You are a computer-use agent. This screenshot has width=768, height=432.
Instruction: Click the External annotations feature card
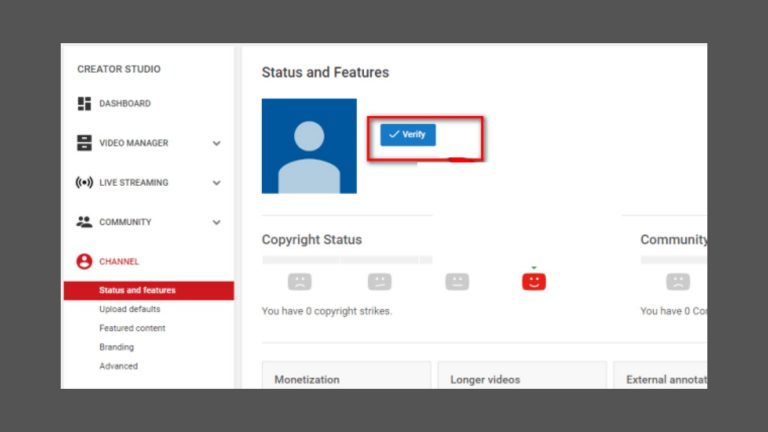coord(660,375)
